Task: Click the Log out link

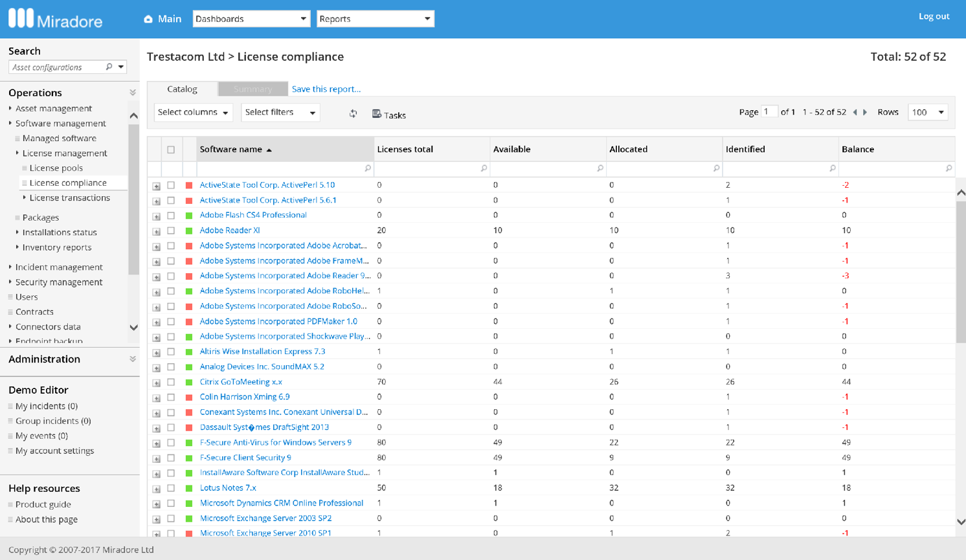Action: tap(934, 16)
